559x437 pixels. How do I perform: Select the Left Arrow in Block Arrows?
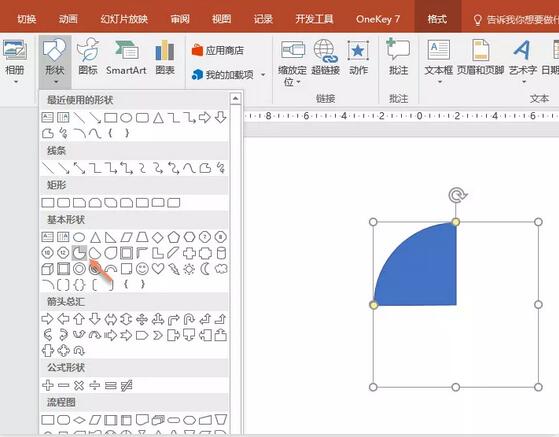click(63, 319)
